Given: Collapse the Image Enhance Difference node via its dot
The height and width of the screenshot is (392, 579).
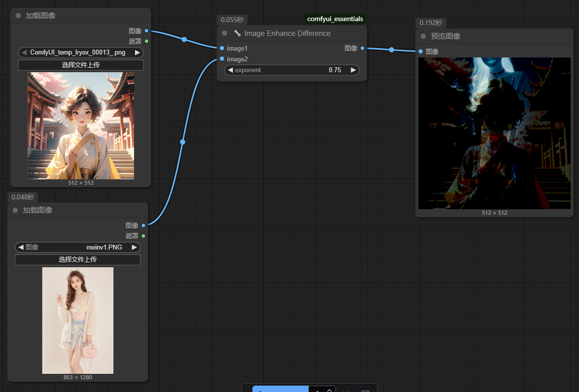Looking at the screenshot, I should click(225, 33).
